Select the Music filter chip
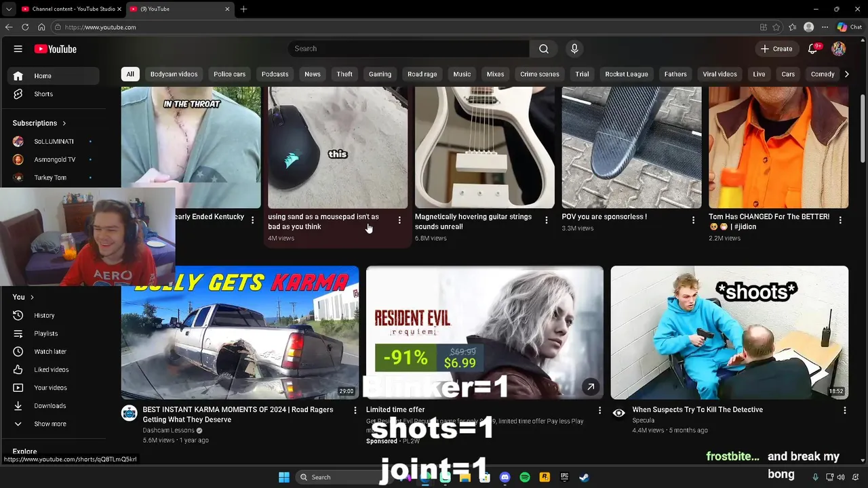 point(462,74)
